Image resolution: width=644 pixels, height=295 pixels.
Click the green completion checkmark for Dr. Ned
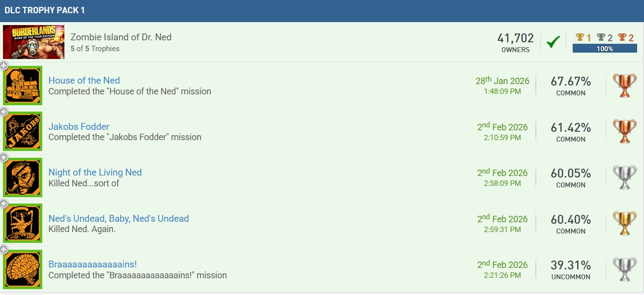[553, 42]
